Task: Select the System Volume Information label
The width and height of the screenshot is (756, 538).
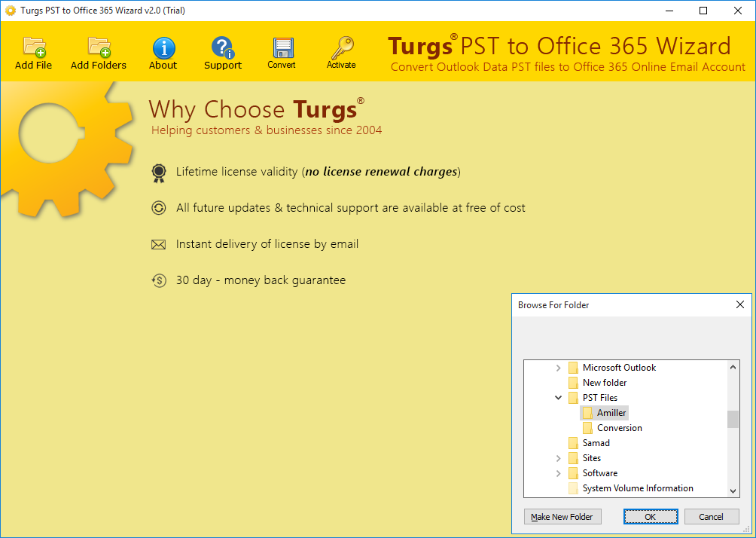Action: [x=638, y=488]
